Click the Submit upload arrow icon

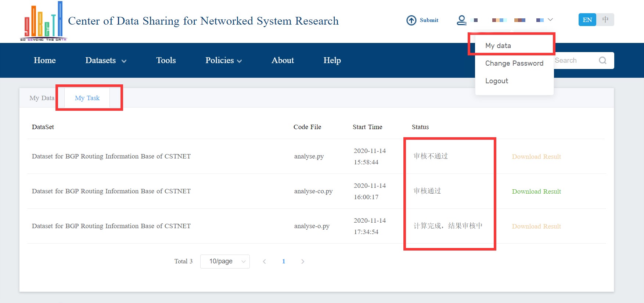[x=411, y=20]
